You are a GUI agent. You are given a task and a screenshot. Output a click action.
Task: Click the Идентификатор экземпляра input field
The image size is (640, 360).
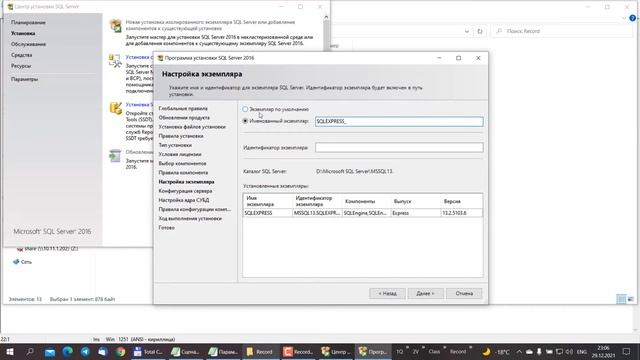click(399, 147)
